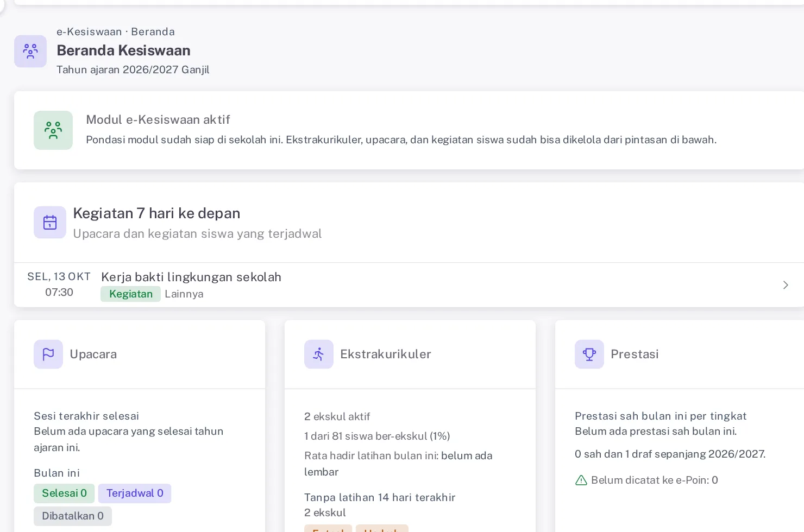804x532 pixels.
Task: Click the green Modul e-Kesiswaan aktif icon
Action: point(53,130)
